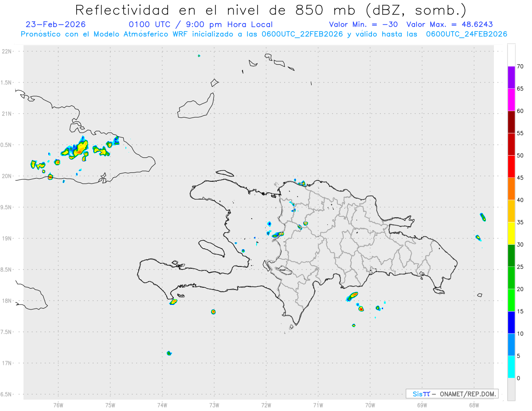The image size is (532, 411).
Task: Select the bright green 15–20 dBZ swatch
Action: 511,300
